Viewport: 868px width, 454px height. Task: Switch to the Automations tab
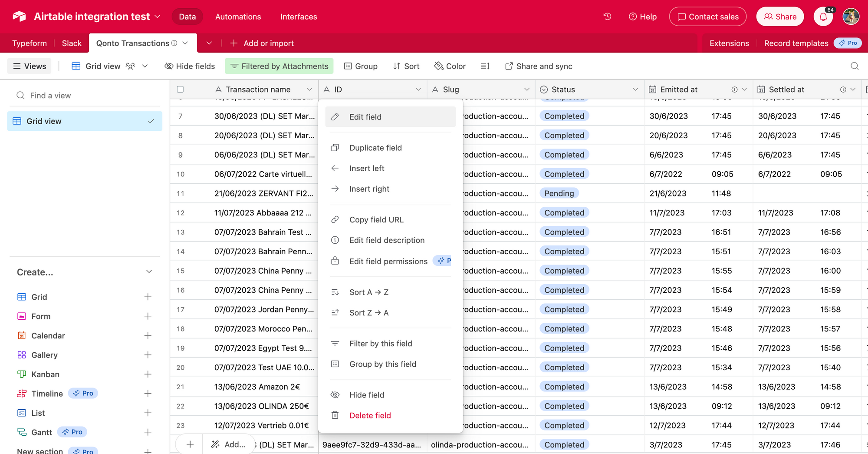238,17
